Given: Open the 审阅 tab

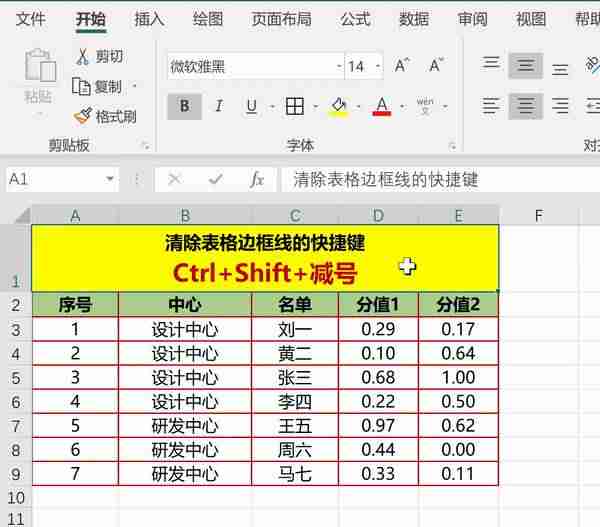Looking at the screenshot, I should tap(473, 19).
